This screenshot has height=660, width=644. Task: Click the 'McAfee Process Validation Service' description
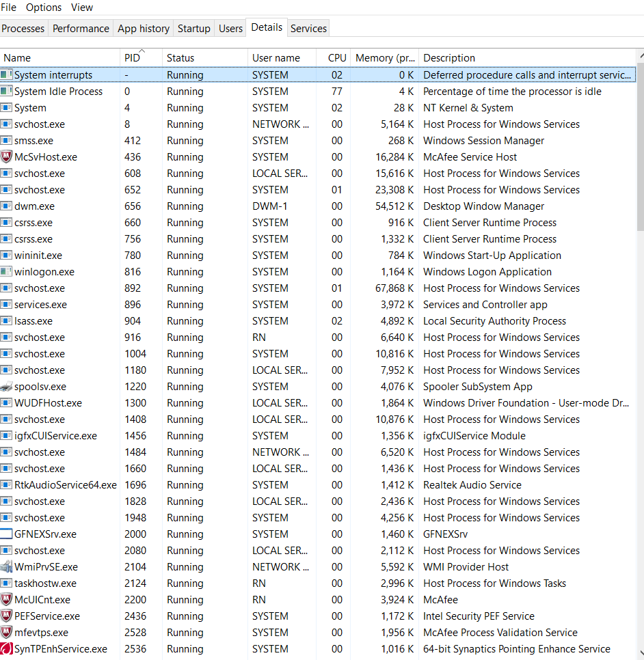[500, 633]
